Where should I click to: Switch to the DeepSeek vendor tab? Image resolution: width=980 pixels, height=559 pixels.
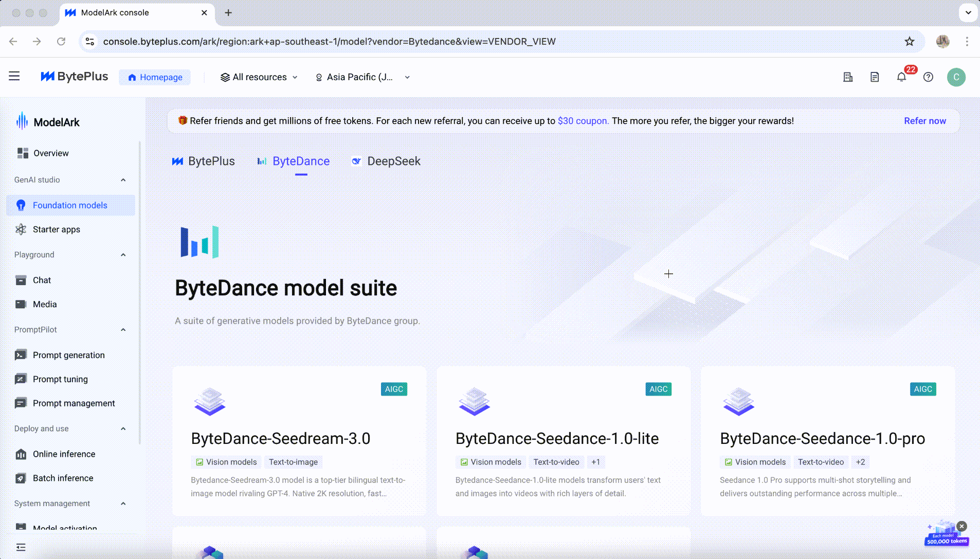tap(386, 161)
